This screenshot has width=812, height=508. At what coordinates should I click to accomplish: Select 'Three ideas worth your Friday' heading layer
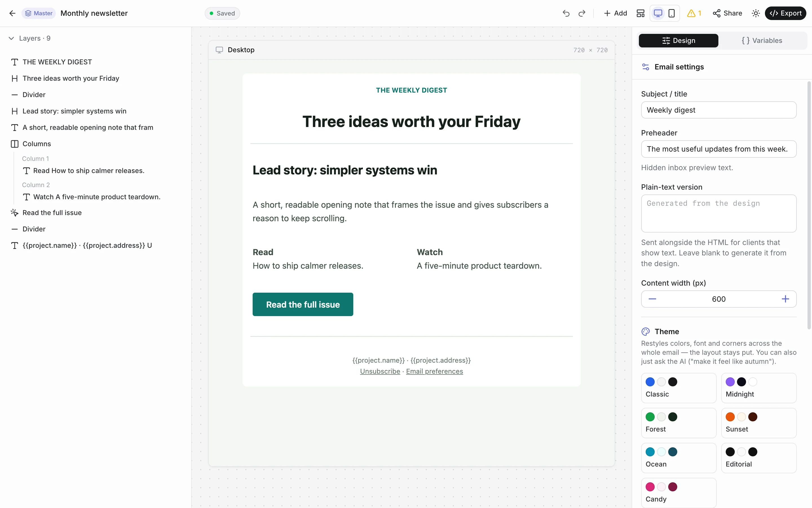click(96, 78)
